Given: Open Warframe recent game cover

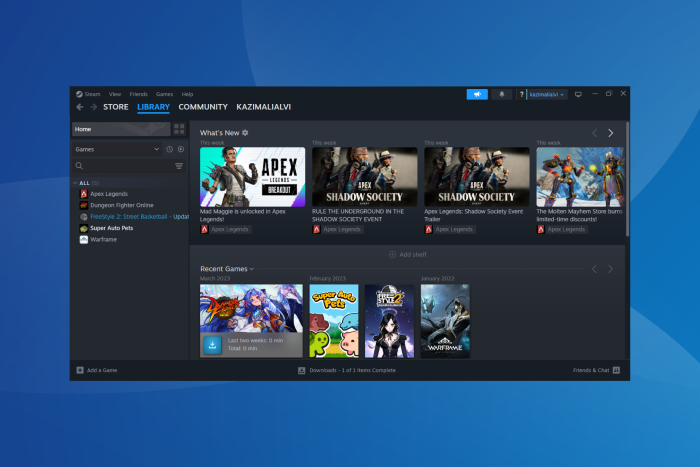Looking at the screenshot, I should click(445, 321).
